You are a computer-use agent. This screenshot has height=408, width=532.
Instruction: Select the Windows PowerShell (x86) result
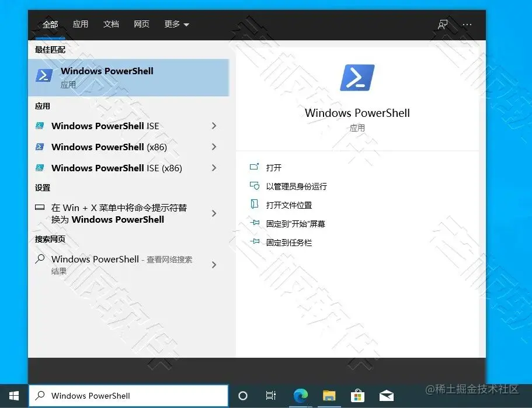point(128,147)
